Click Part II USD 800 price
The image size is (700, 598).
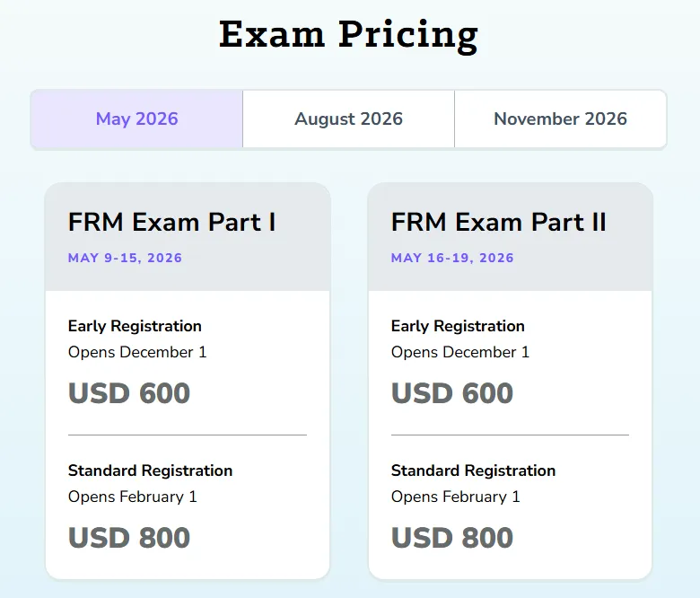pyautogui.click(x=452, y=537)
